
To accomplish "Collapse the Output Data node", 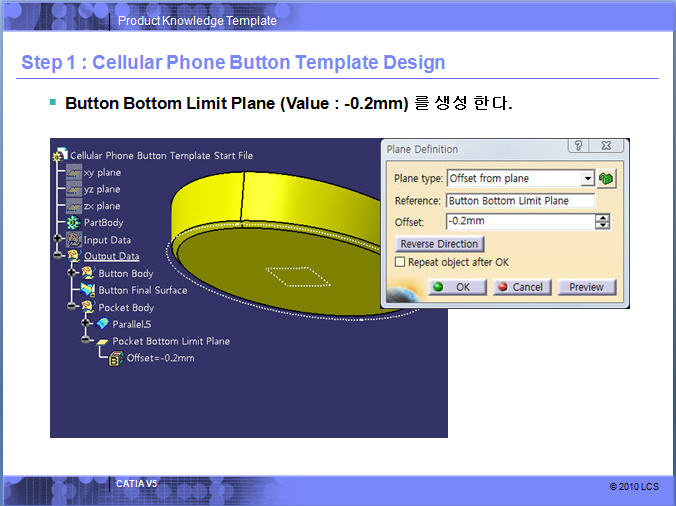I will point(59,257).
